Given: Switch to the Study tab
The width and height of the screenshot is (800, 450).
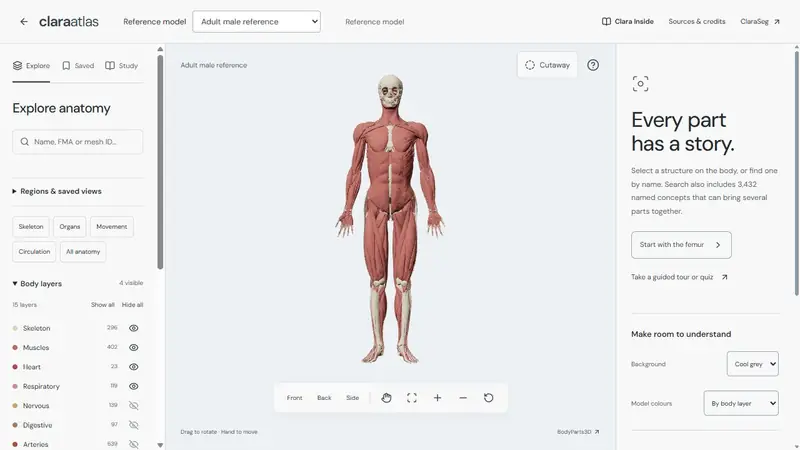Looking at the screenshot, I should point(121,66).
